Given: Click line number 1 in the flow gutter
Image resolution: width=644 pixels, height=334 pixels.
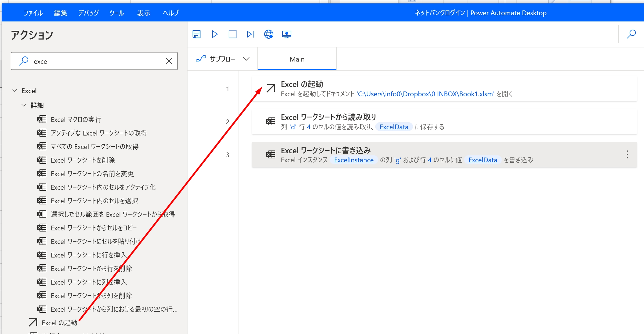Looking at the screenshot, I should point(228,89).
